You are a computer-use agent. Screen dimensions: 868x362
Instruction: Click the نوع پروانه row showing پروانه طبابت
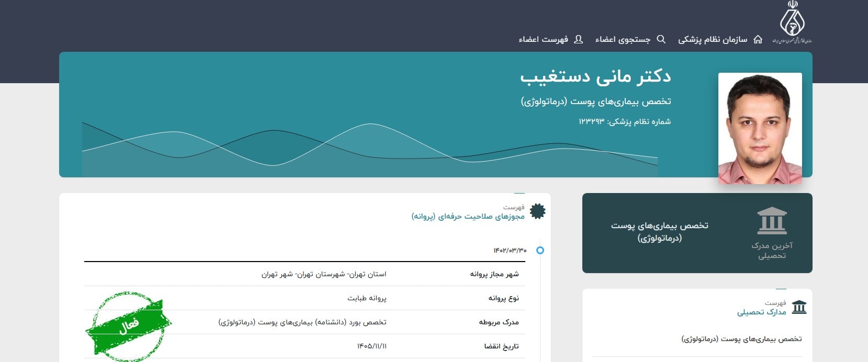point(305,298)
